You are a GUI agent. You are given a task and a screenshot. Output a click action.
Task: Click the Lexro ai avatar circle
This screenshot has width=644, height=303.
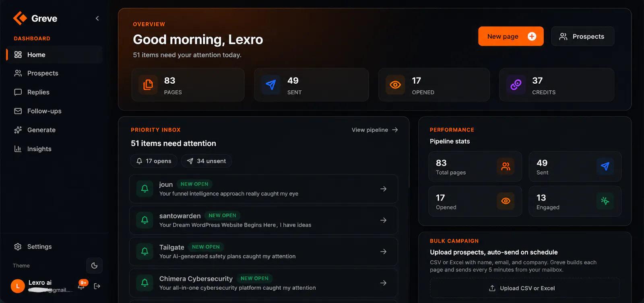[x=18, y=286]
